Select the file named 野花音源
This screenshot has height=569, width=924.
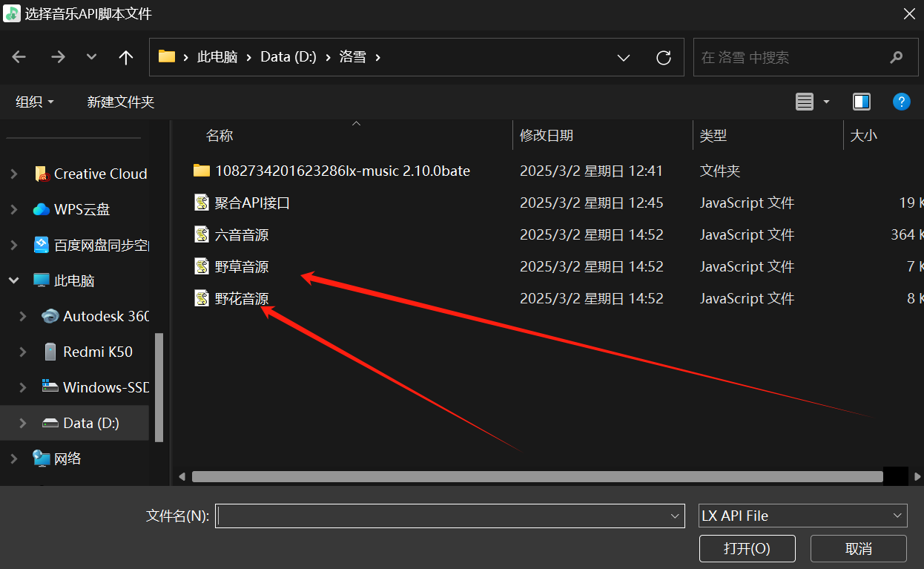(242, 298)
